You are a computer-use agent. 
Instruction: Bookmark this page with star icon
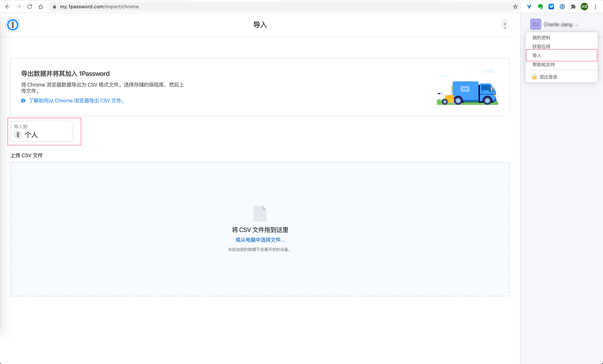[515, 7]
